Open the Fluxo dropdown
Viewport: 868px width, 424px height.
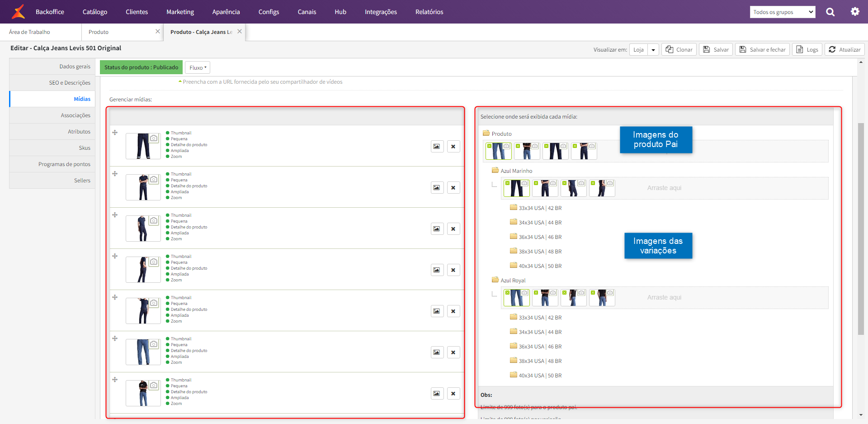point(198,67)
